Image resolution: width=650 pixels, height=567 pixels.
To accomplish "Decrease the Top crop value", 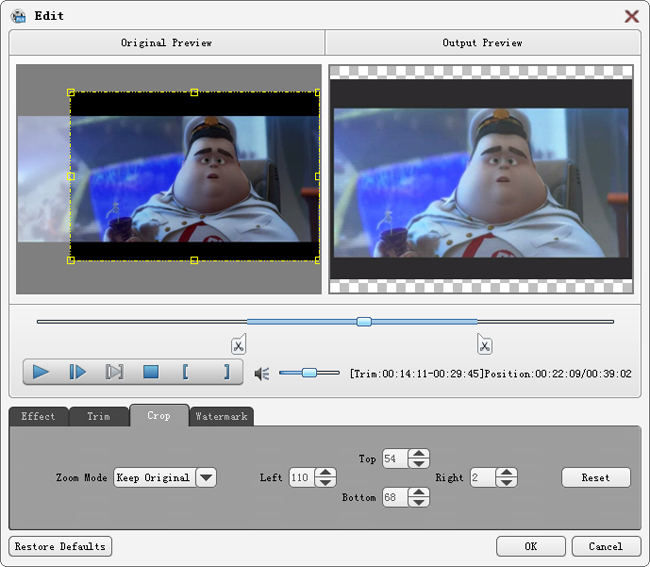I will 419,463.
